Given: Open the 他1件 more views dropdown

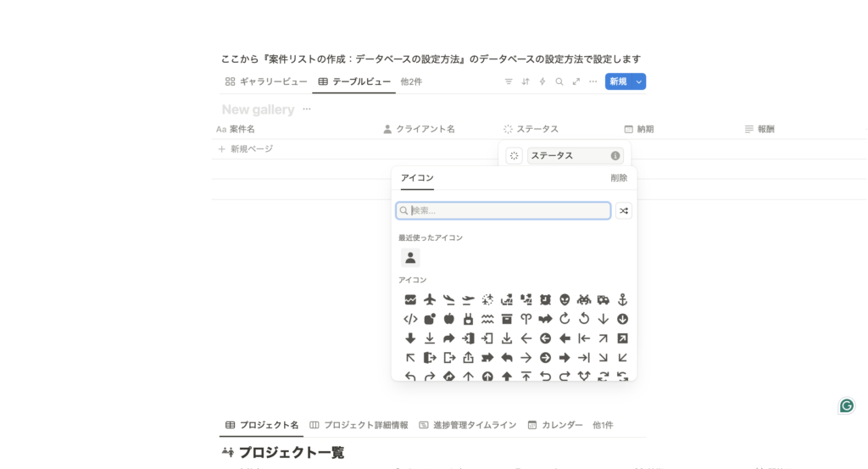Looking at the screenshot, I should [603, 425].
